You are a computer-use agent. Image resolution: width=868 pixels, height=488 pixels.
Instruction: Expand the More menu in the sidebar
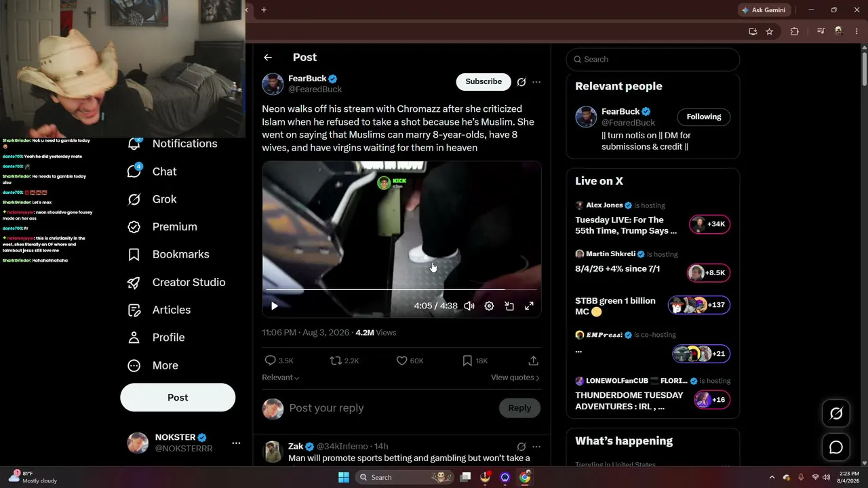[153, 365]
